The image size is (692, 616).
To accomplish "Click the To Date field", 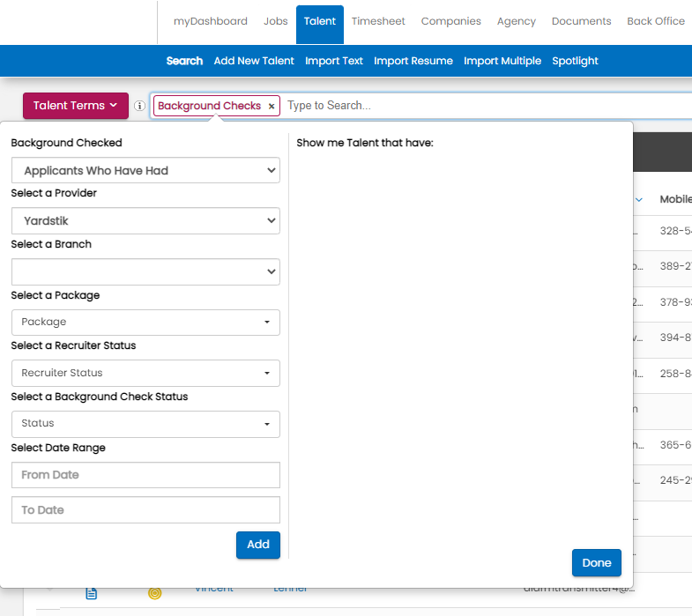I will [x=145, y=510].
